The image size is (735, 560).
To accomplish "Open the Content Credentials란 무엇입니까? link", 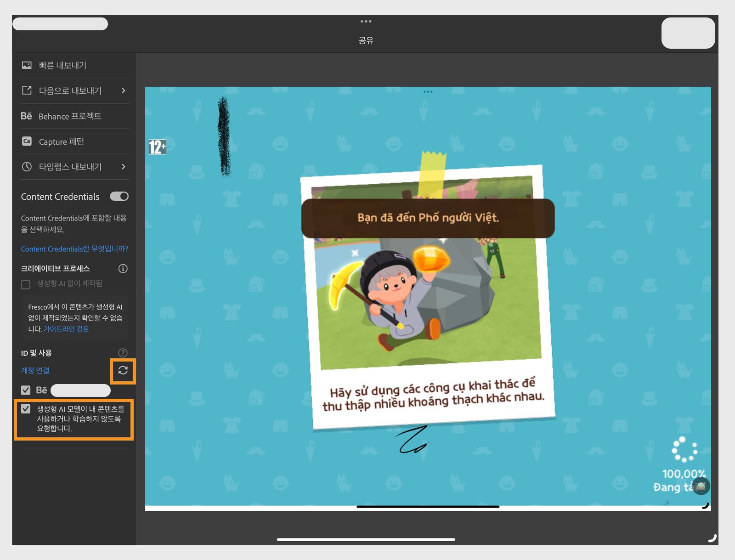I will pos(74,249).
